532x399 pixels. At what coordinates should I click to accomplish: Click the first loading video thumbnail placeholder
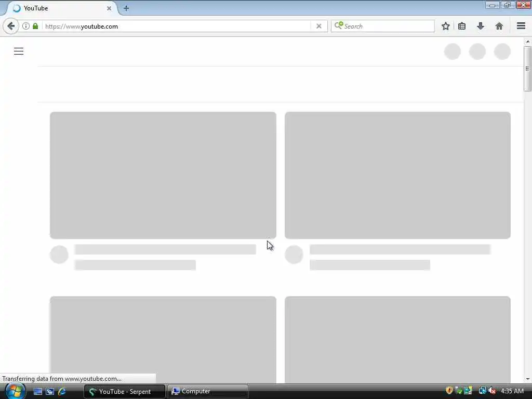[163, 175]
